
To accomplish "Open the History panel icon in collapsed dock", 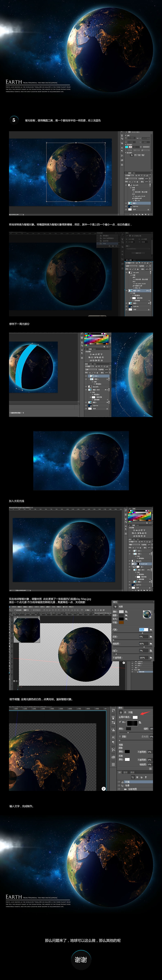I will point(114,710).
